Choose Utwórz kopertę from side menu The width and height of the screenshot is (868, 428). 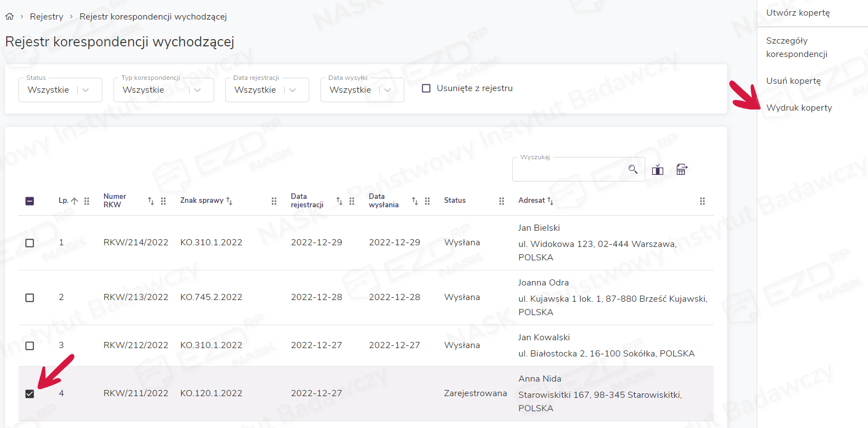[x=798, y=13]
